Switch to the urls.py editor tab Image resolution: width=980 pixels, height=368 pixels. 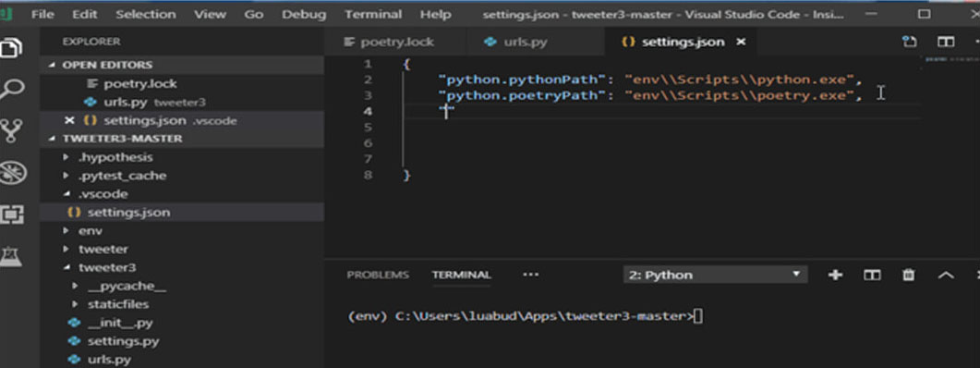[x=535, y=42]
